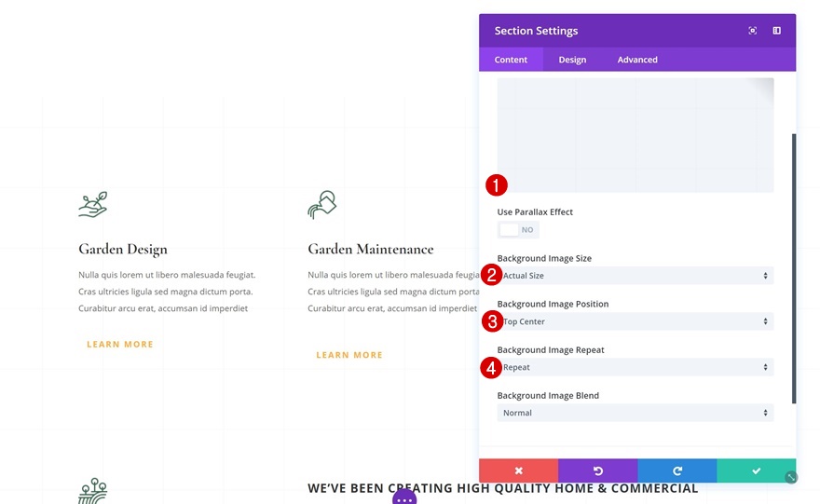This screenshot has width=820, height=504.
Task: Open Background Image Size dropdown
Action: pos(635,276)
